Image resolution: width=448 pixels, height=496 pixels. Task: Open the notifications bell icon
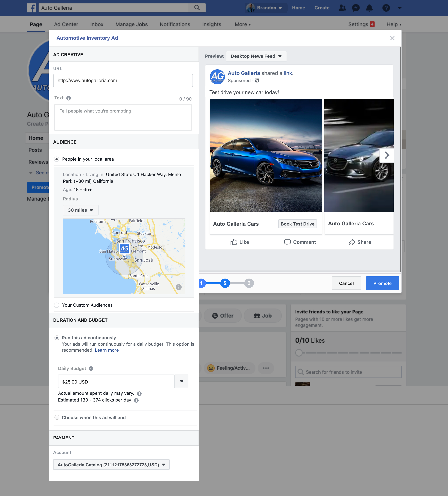pos(369,8)
